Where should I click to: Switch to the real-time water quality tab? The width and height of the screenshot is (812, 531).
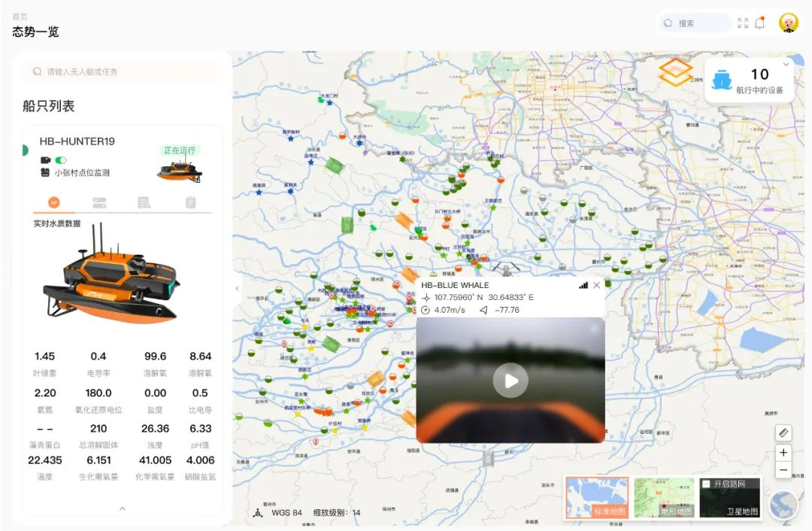54,202
